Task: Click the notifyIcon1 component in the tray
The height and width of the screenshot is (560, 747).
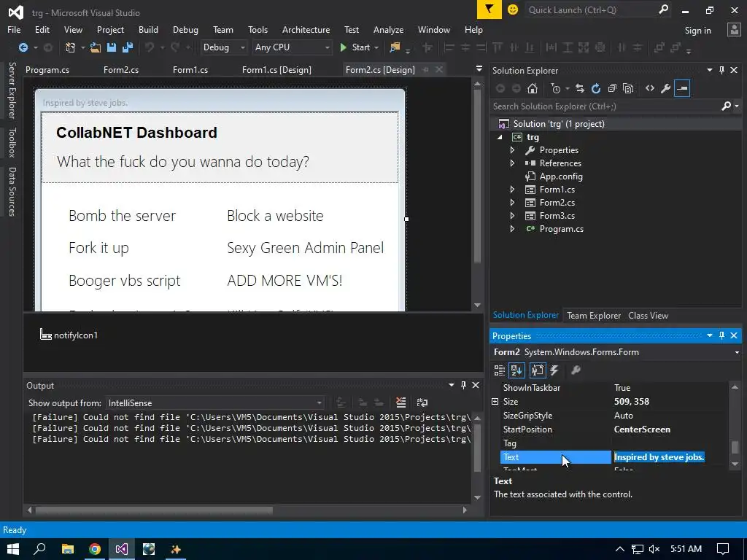Action: pos(69,335)
